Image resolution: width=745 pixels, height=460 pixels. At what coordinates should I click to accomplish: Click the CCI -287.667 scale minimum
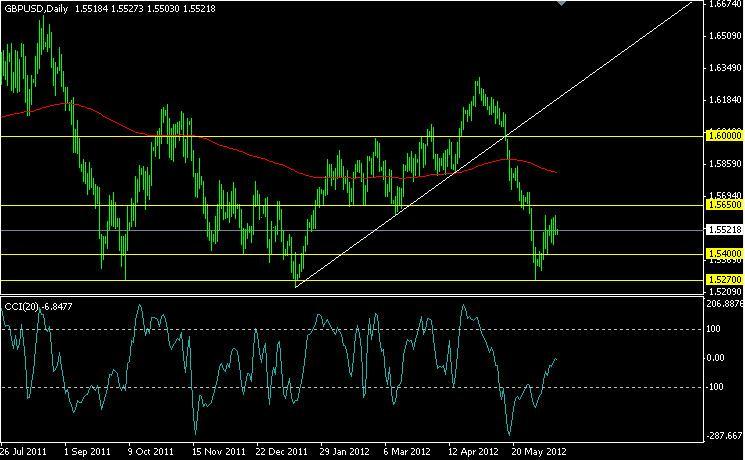725,435
